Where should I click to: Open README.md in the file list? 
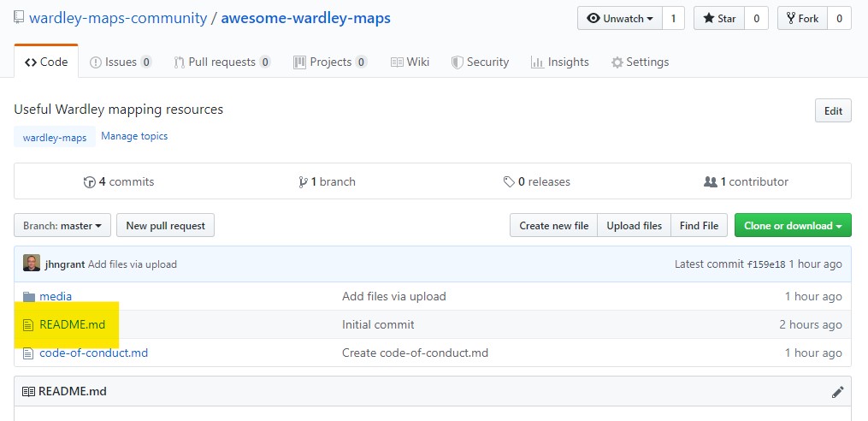point(72,324)
